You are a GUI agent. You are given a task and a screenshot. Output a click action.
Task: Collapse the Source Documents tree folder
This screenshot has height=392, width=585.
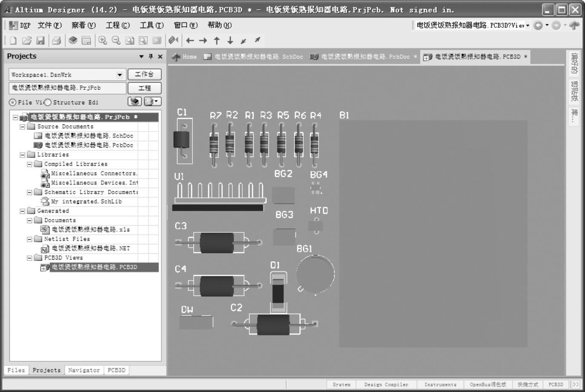pos(23,127)
